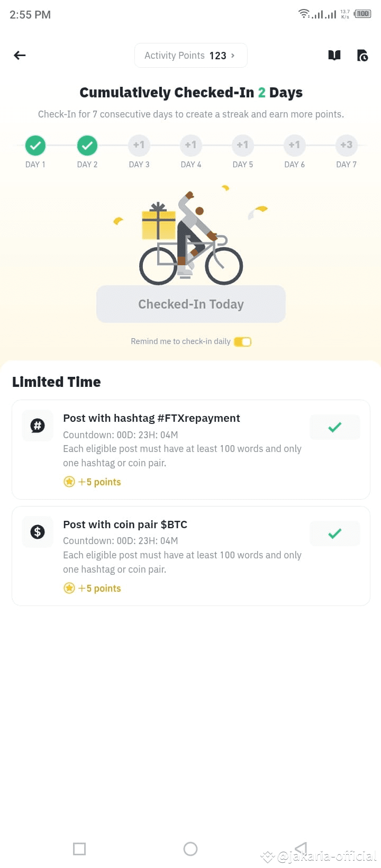
Task: Toggle the daily check-in reminder switch
Action: [243, 342]
